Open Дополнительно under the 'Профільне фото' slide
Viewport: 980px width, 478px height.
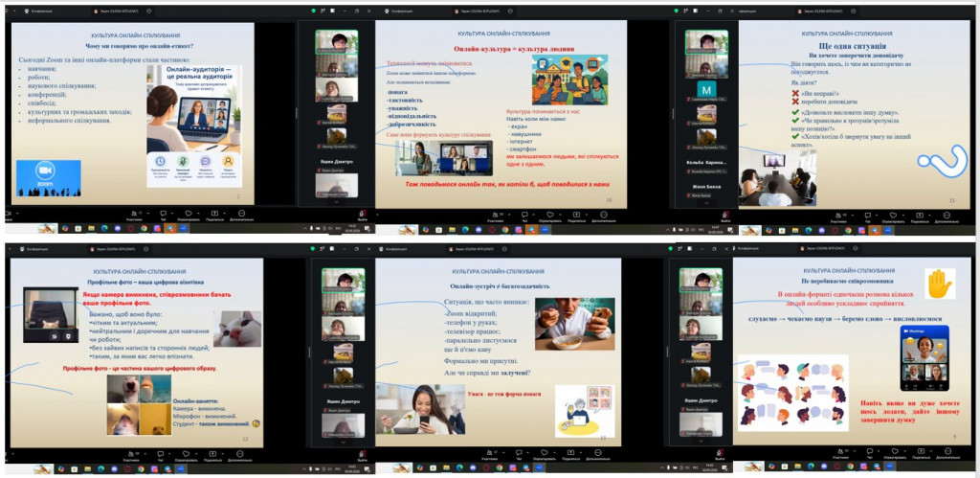coord(240,455)
